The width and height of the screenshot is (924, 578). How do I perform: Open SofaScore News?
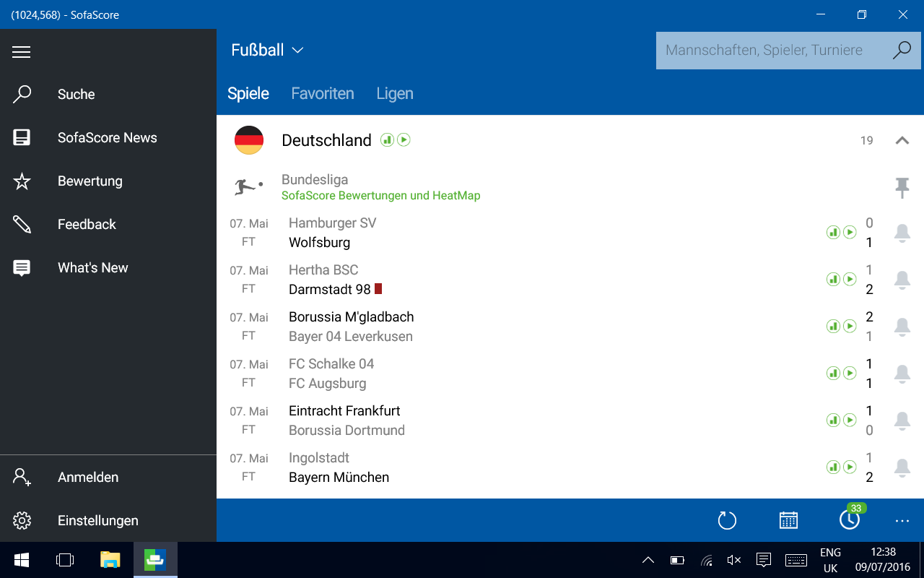[108, 137]
